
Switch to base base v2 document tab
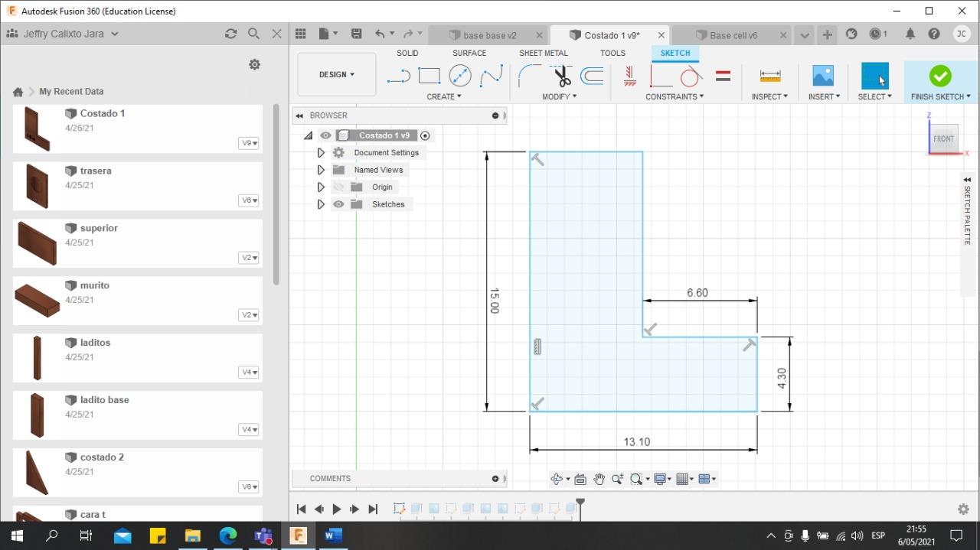[488, 35]
